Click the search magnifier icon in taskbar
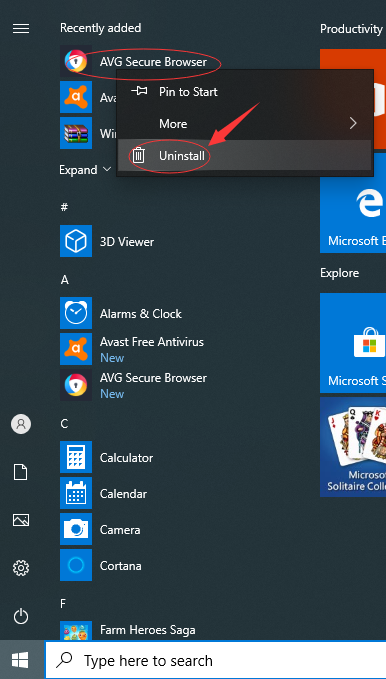 pyautogui.click(x=65, y=660)
